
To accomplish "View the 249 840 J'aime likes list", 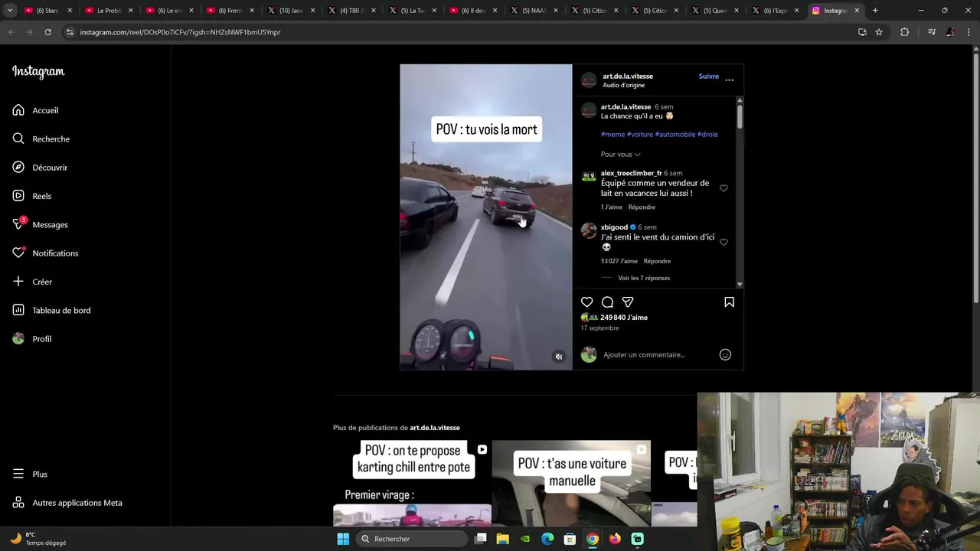I will (x=624, y=318).
